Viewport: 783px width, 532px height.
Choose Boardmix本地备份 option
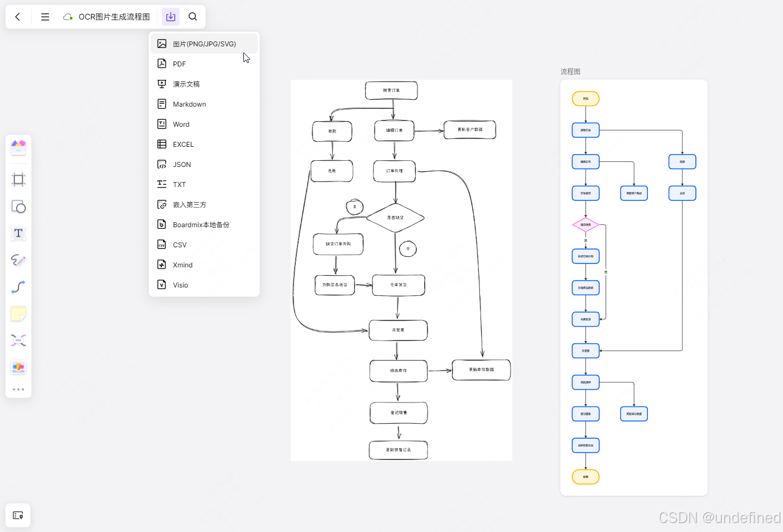point(204,224)
